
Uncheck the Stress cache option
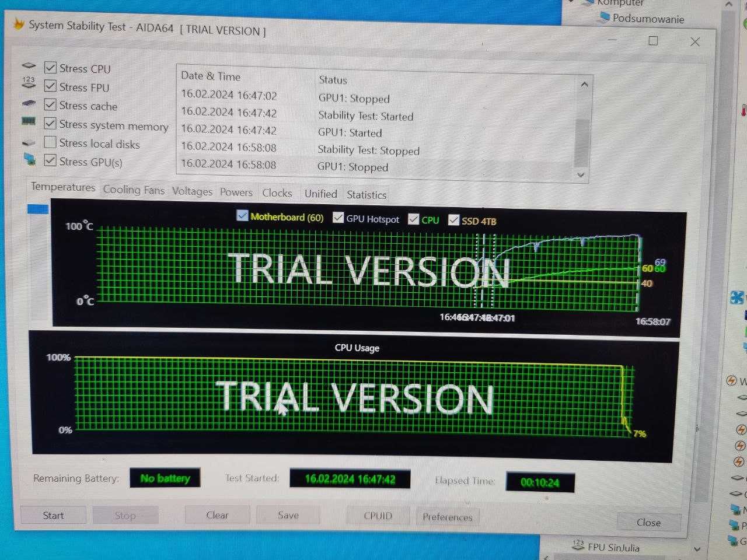50,106
